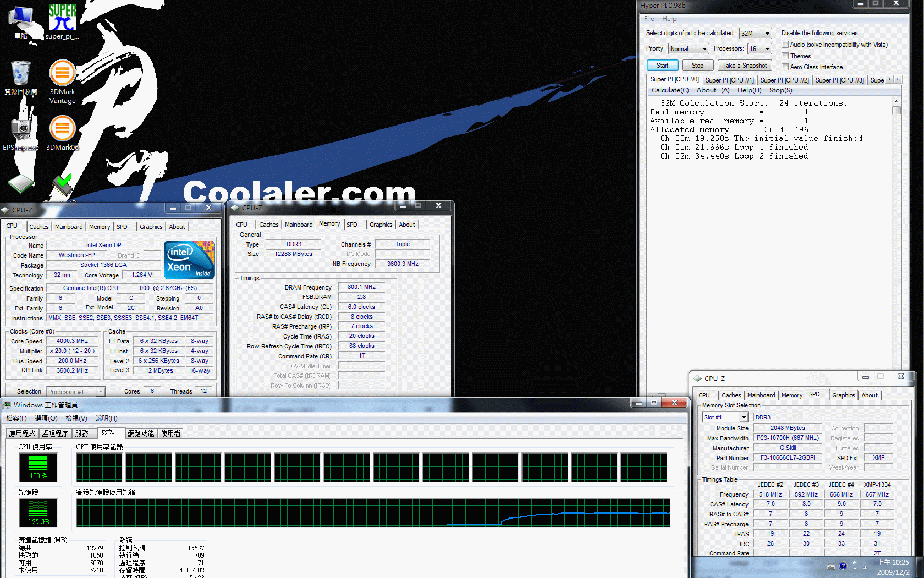Open the Processors 16 dropdown
The height and width of the screenshot is (578, 924).
[x=760, y=49]
